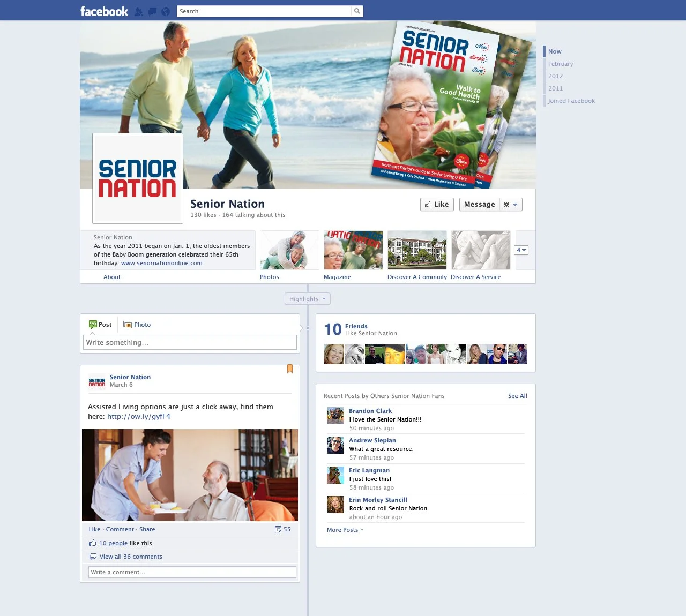Click Senior Nation post author name

coord(130,377)
